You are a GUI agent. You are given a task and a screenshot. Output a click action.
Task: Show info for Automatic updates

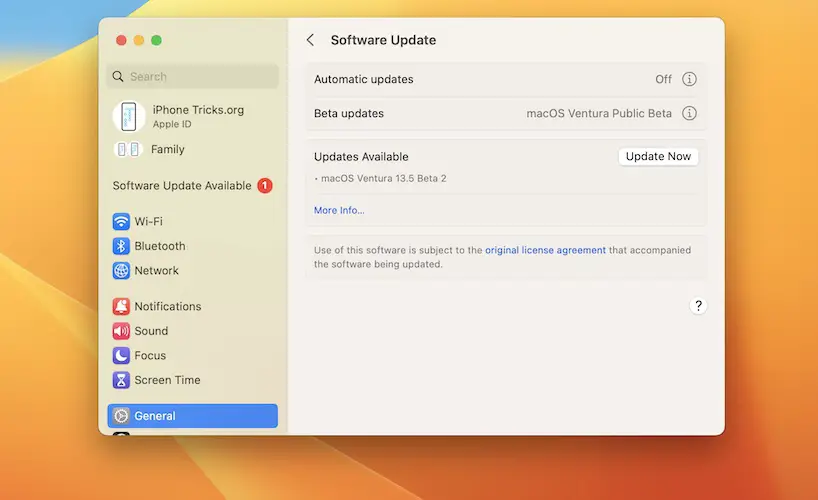pyautogui.click(x=689, y=80)
